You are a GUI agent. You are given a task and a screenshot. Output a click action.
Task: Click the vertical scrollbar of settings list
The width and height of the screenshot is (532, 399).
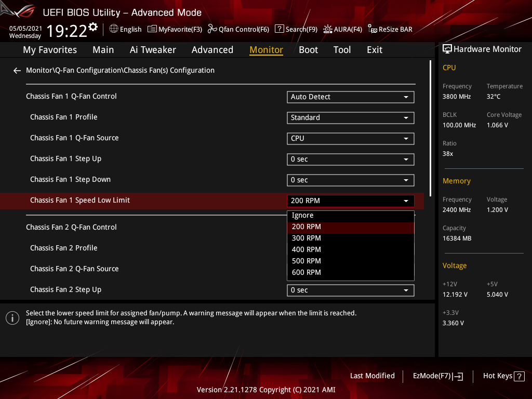[x=430, y=128]
